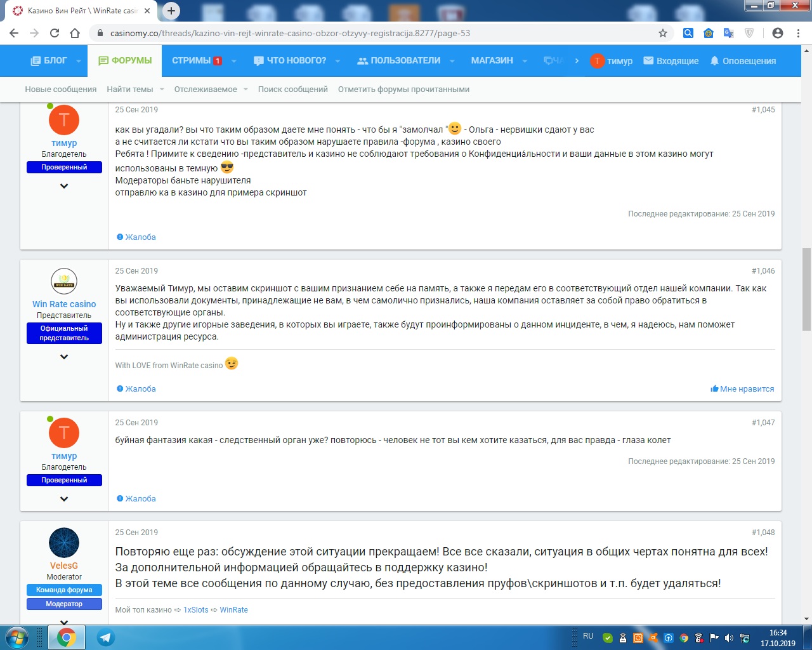
Task: Open the Mail.ru house extension icon
Action: tap(709, 33)
